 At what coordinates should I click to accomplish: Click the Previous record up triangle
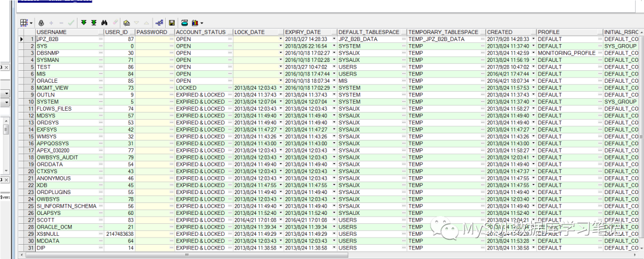(147, 23)
